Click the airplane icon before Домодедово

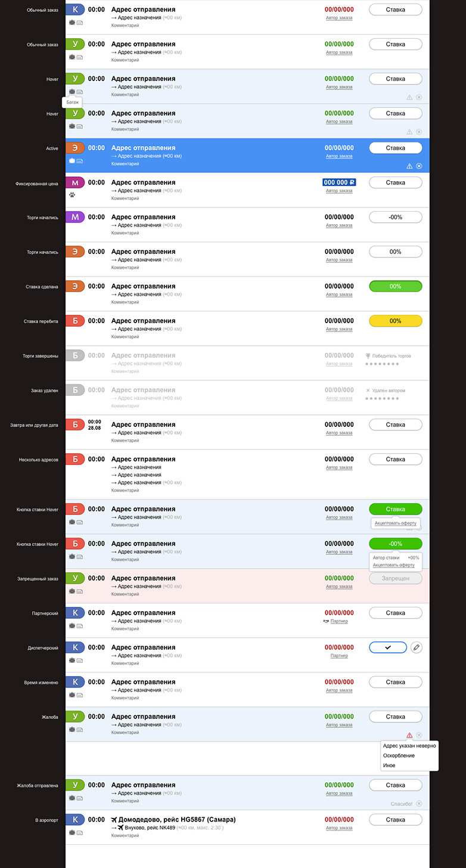[115, 820]
